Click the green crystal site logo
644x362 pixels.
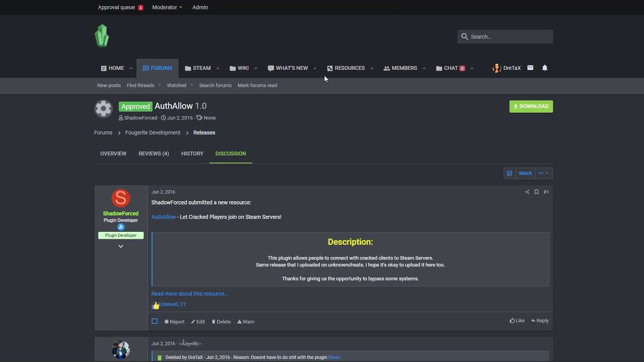coord(102,36)
